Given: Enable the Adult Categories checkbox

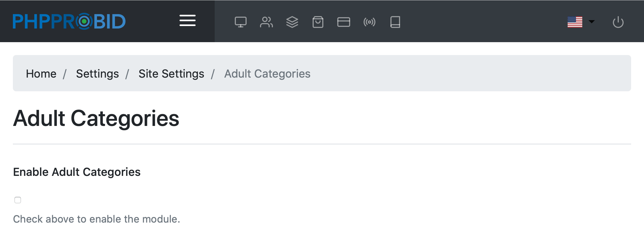Looking at the screenshot, I should [x=18, y=200].
